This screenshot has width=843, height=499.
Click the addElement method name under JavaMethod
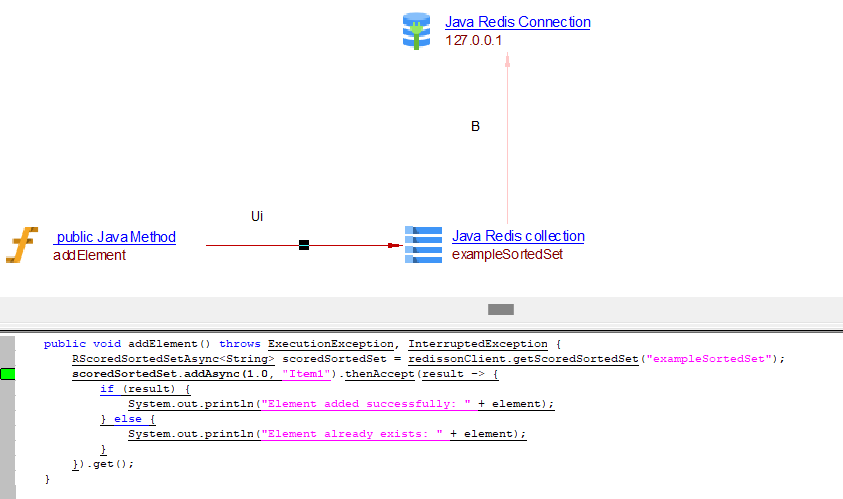(89, 255)
